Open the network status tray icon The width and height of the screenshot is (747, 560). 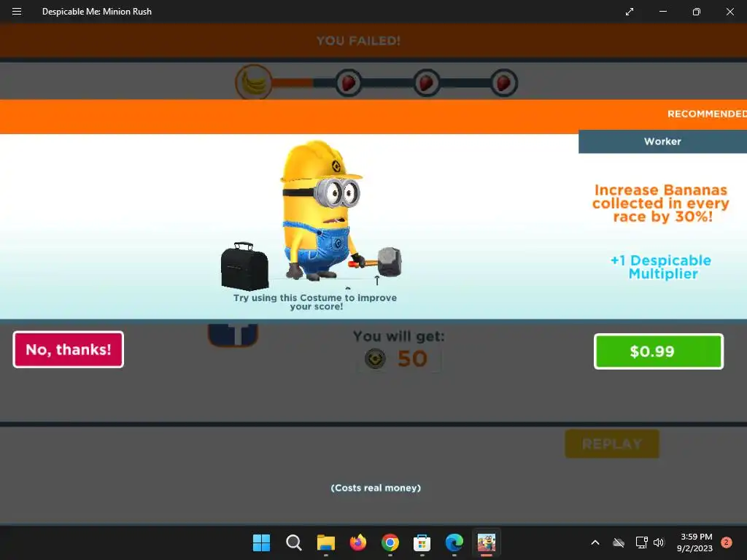tap(642, 542)
